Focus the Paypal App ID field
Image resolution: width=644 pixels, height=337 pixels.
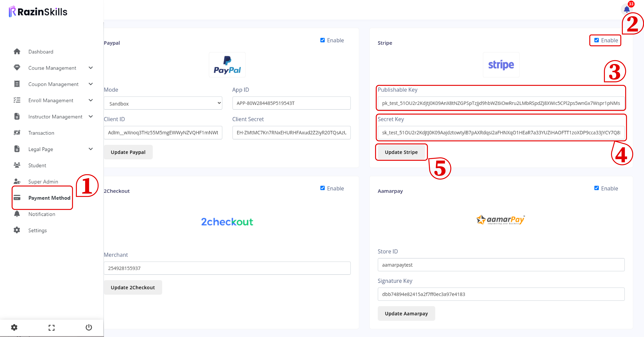(292, 103)
